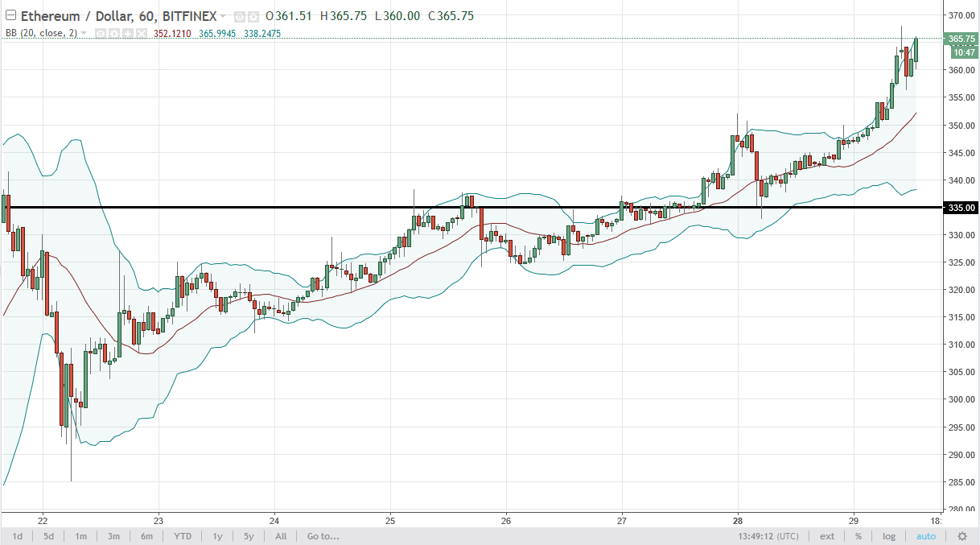Open Ethereum / Dollar symbol dropdown arrow

pyautogui.click(x=223, y=17)
